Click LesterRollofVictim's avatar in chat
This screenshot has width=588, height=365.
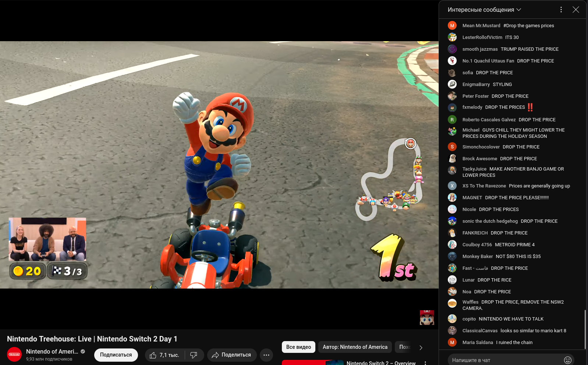452,37
